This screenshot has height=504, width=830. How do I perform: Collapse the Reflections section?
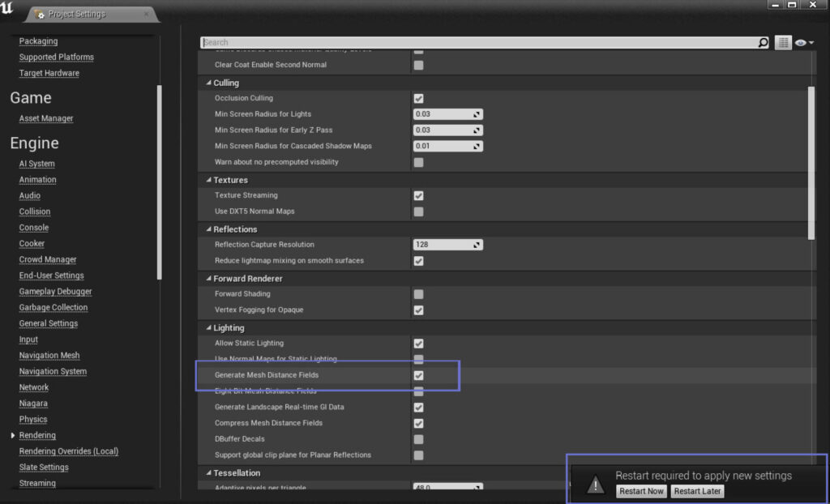[x=208, y=229]
